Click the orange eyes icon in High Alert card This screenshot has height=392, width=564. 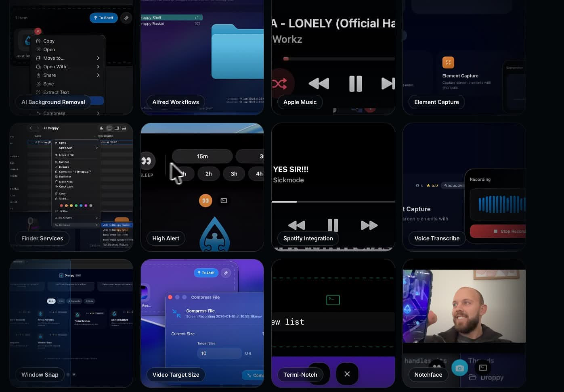(x=205, y=200)
